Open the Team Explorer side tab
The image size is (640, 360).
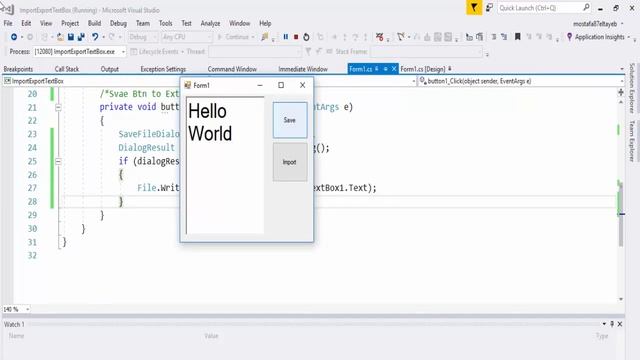click(x=632, y=141)
